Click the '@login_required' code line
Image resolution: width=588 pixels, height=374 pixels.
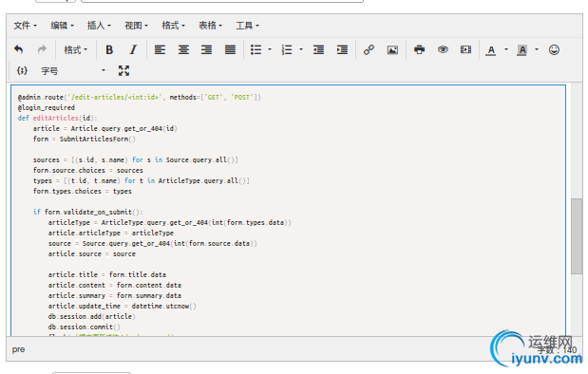click(x=47, y=107)
